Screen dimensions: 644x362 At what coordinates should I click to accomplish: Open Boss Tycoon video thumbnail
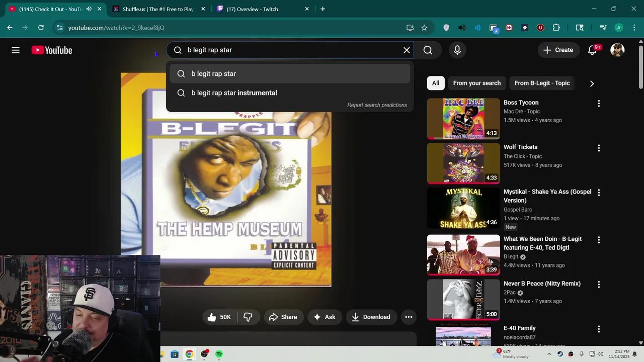[463, 118]
